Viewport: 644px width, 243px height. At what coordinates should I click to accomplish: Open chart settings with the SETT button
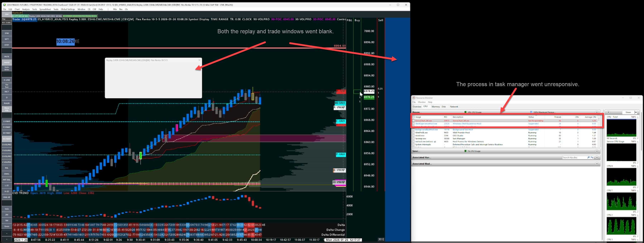coord(7,39)
